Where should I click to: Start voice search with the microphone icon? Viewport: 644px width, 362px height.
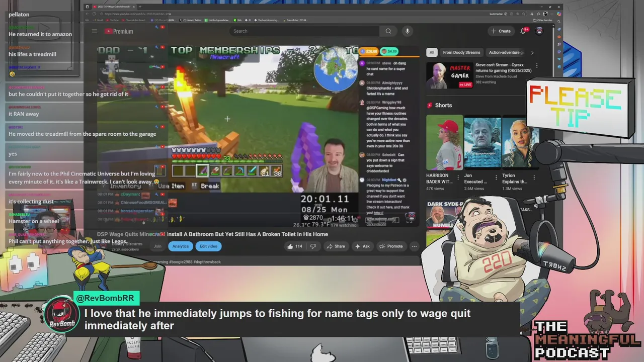pos(407,31)
